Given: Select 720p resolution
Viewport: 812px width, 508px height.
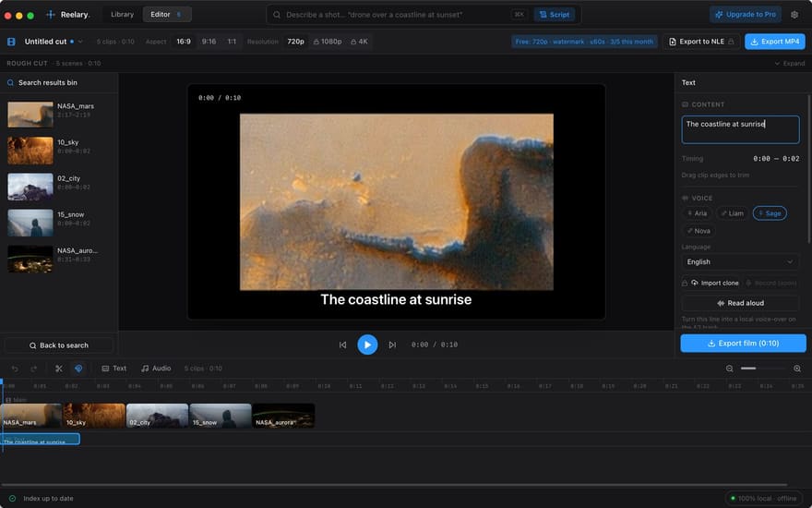Looking at the screenshot, I should point(295,42).
